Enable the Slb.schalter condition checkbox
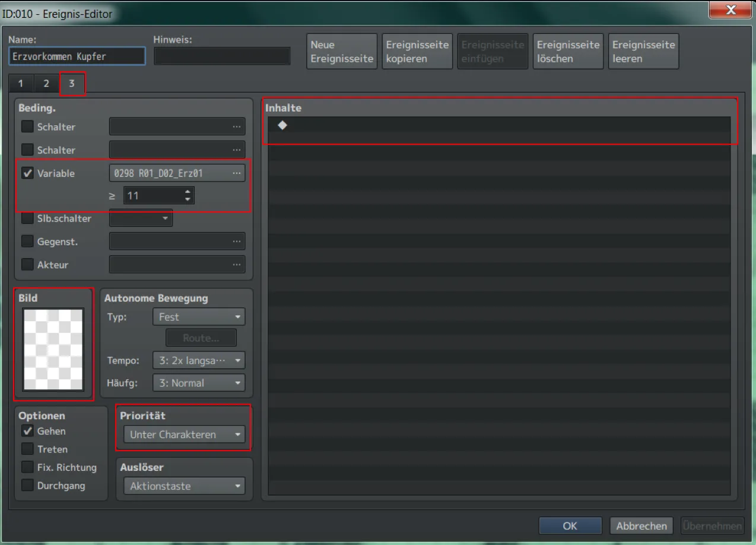The width and height of the screenshot is (756, 545). tap(27, 218)
